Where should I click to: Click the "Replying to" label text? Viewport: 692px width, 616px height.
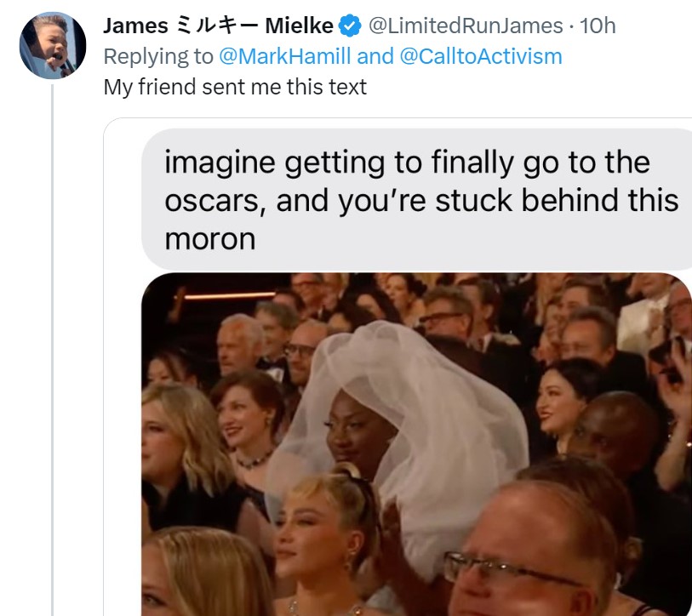157,57
